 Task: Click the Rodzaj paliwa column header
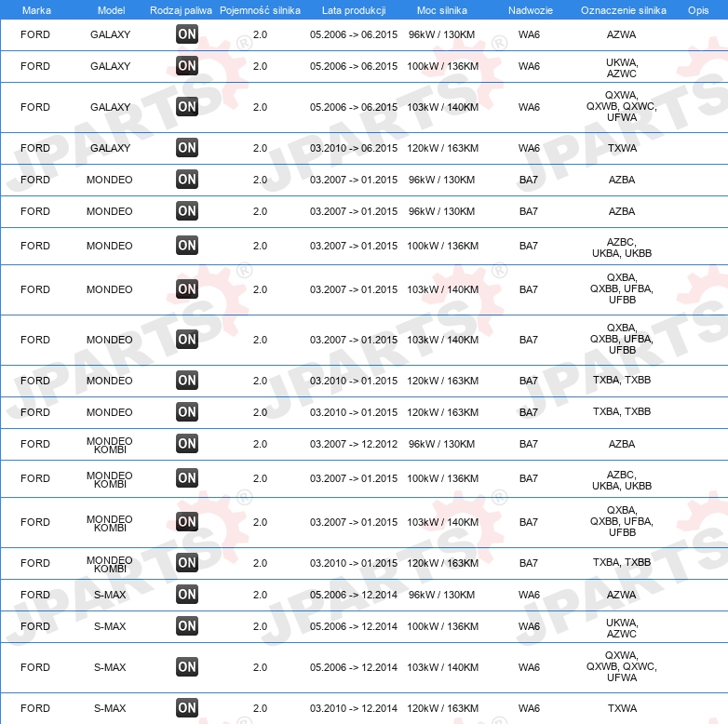point(181,10)
